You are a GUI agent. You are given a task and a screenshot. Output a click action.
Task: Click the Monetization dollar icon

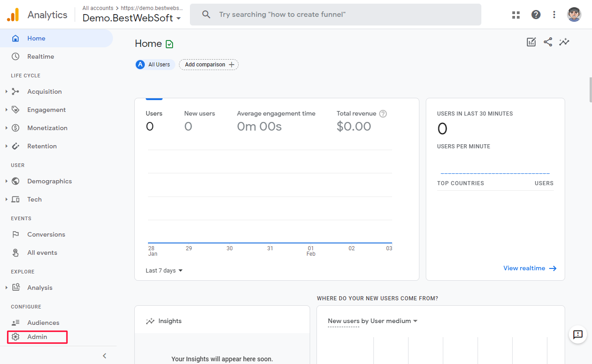point(15,128)
